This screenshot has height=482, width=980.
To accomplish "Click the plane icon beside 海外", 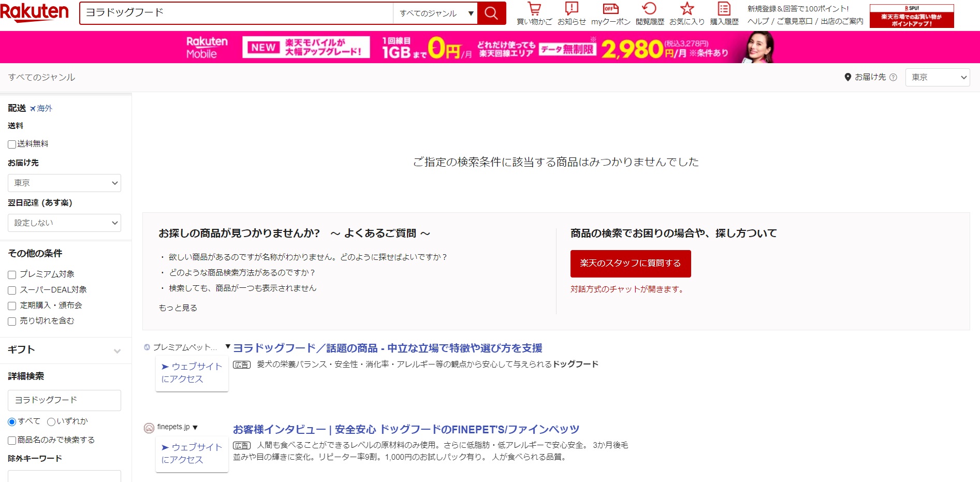I will point(33,109).
